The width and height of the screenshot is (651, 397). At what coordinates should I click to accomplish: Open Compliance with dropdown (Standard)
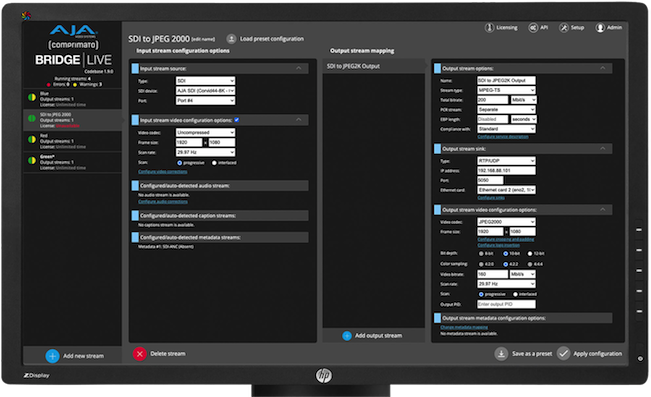point(507,129)
